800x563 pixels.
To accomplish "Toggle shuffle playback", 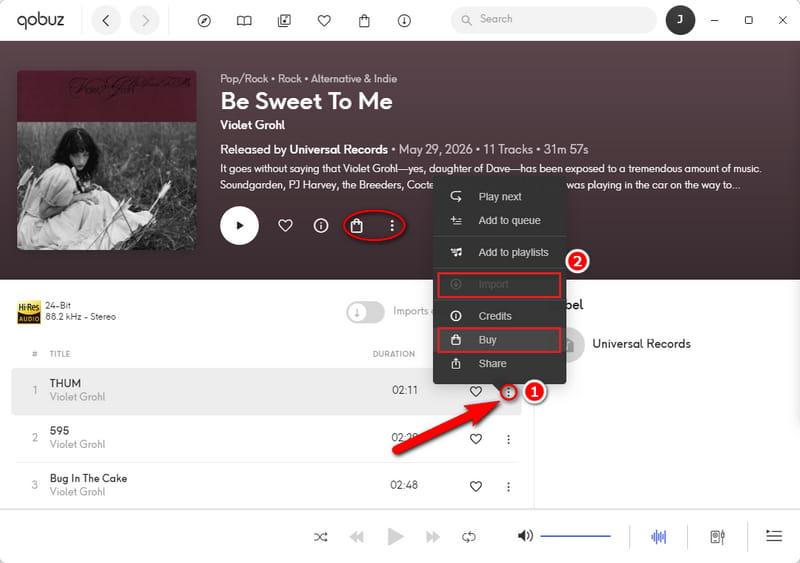I will coord(321,537).
